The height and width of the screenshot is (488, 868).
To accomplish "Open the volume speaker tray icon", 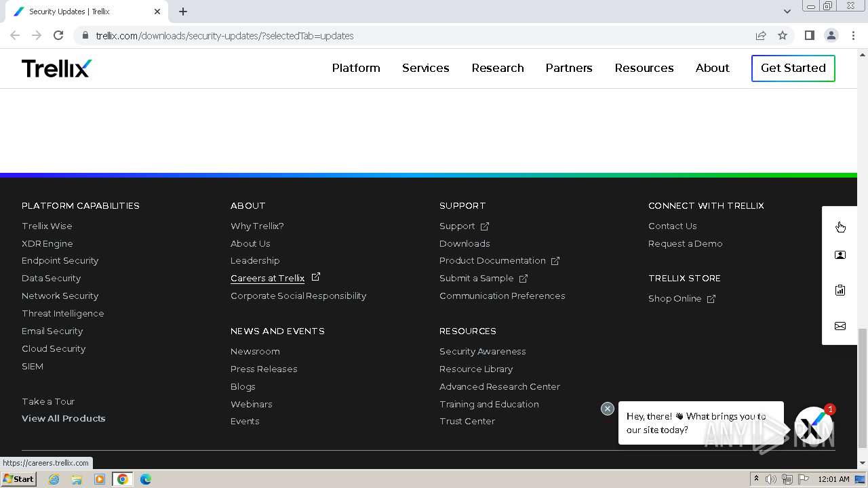I will point(771,479).
